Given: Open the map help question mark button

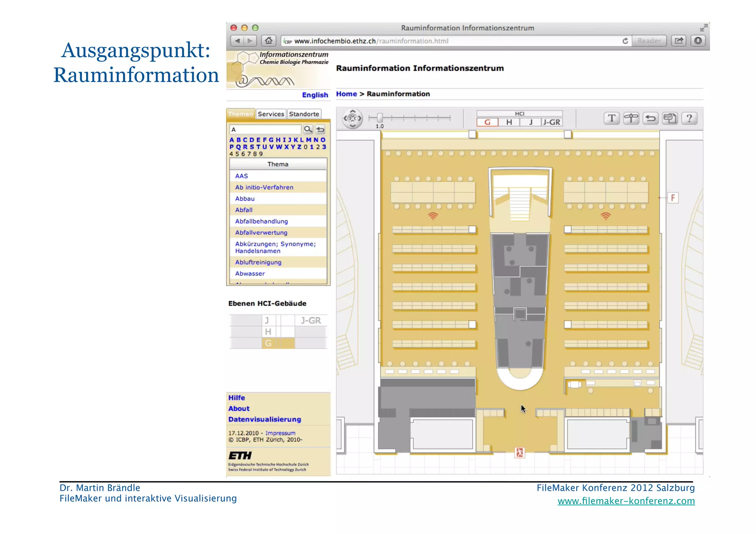Looking at the screenshot, I should coord(689,118).
